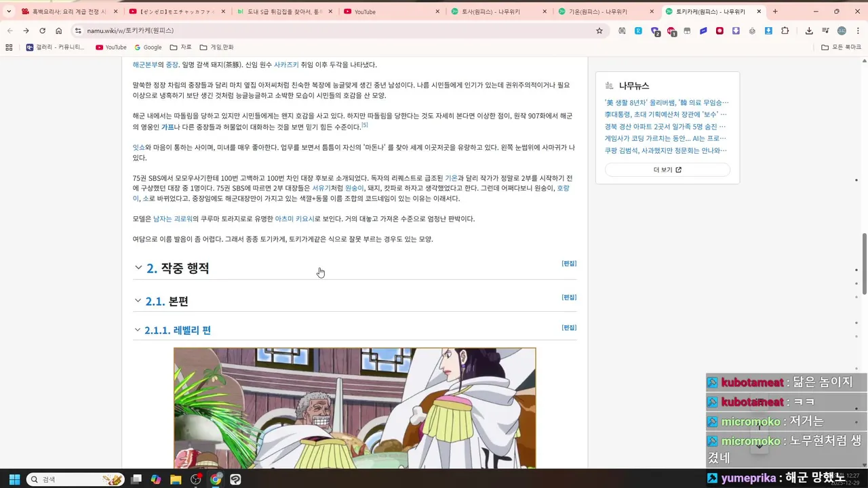Click the blue R extension icon

[638, 30]
